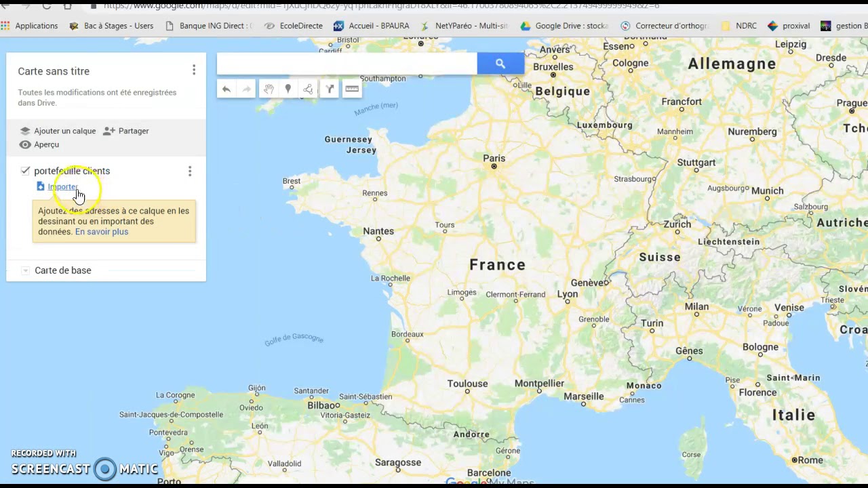Click the Aperçu eye icon
Screen dimensions: 868x488
coord(25,144)
